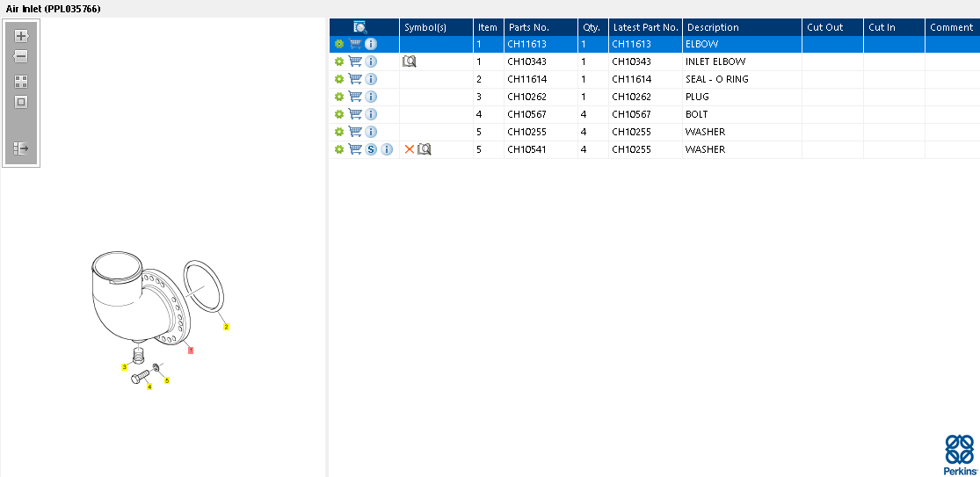Click the zoom in button on diagram toolbar
This screenshot has height=477, width=980.
point(21,36)
